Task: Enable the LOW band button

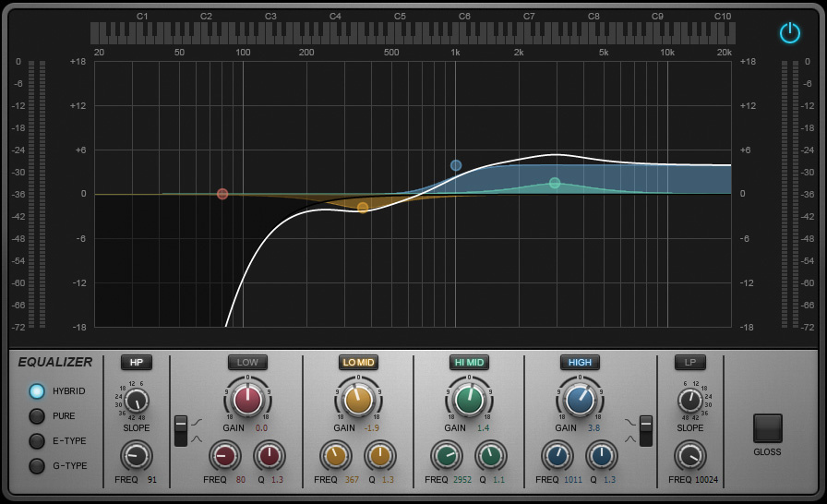Action: [x=247, y=362]
